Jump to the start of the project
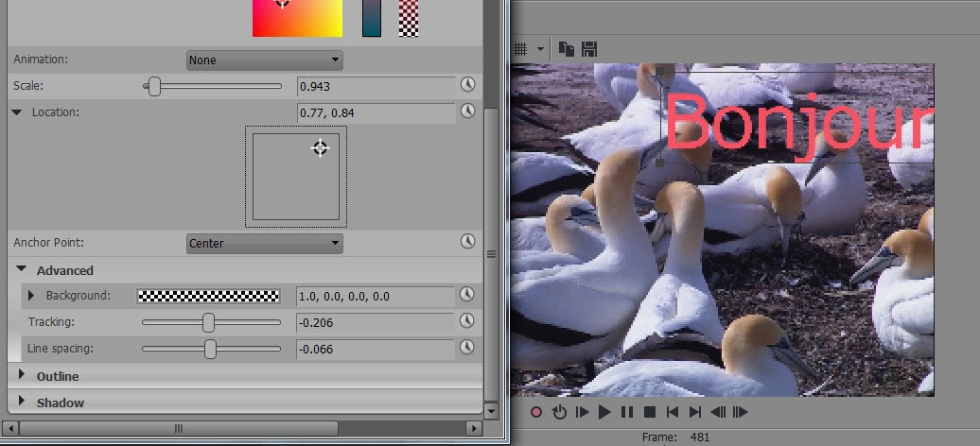Viewport: 980px width, 446px height. 673,413
